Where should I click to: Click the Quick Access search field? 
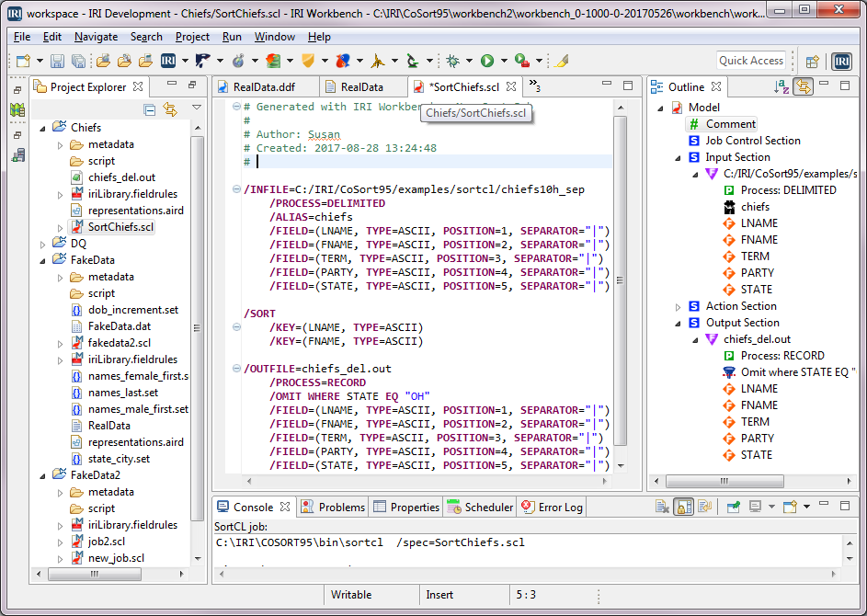click(x=750, y=61)
